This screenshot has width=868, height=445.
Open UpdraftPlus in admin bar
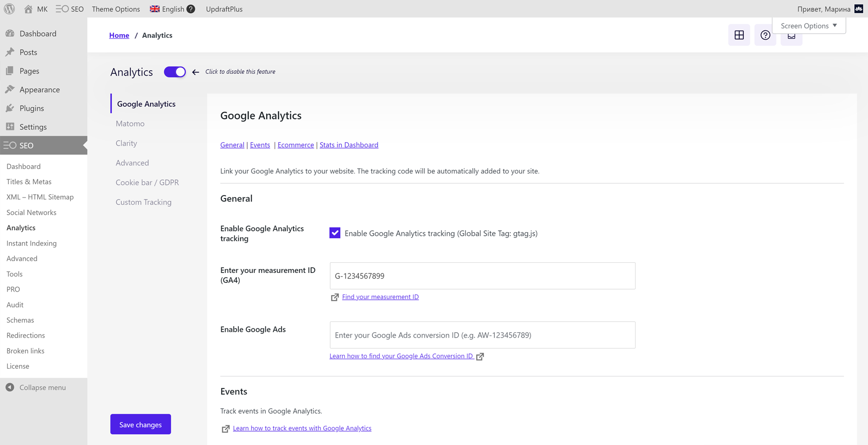pos(224,9)
